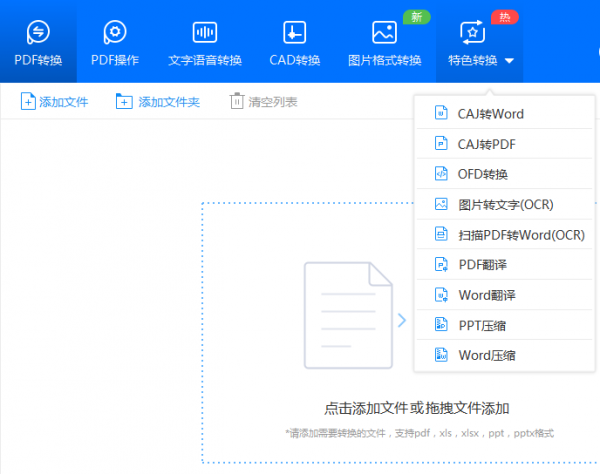Click the Word压缩 zipped-file icon
600x474 pixels.
(x=441, y=355)
